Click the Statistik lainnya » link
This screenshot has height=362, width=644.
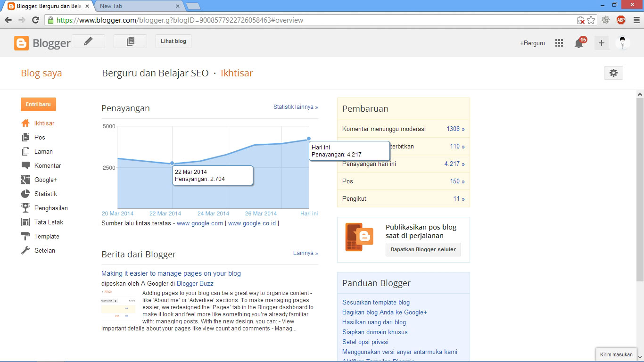296,107
